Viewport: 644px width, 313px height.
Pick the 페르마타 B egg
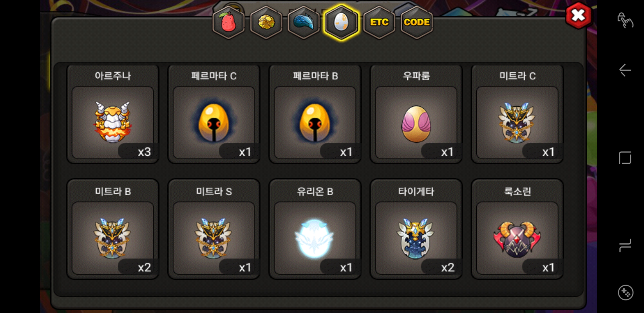pos(315,114)
